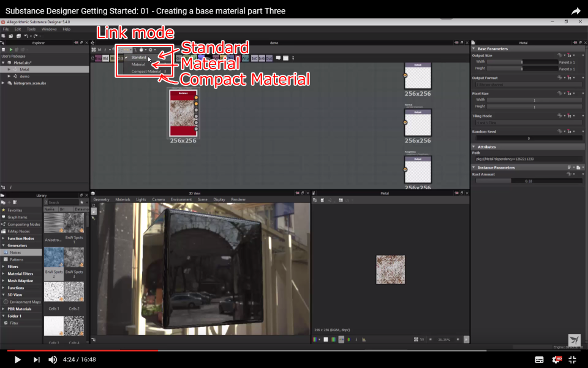Open the Environment menu in 3D View
The image size is (588, 368).
click(181, 199)
